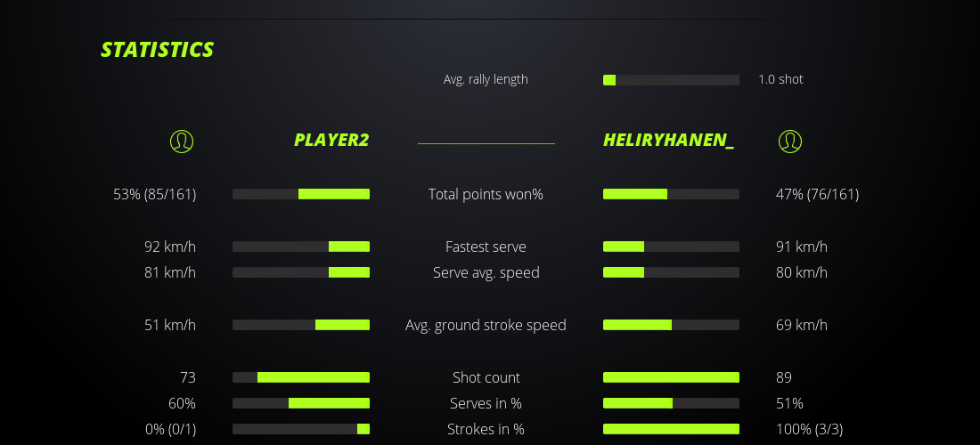Viewport: 980px width, 445px height.
Task: Click PLAYER2's Total points won bar
Action: [301, 194]
